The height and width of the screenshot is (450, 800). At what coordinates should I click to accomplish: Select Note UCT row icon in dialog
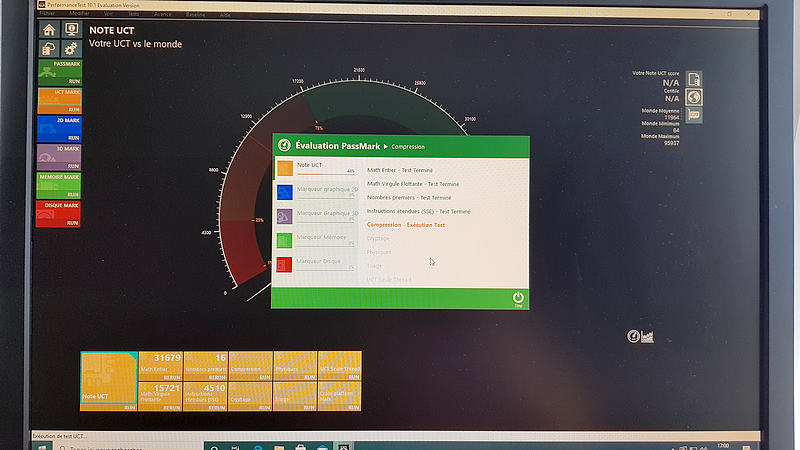click(x=285, y=168)
